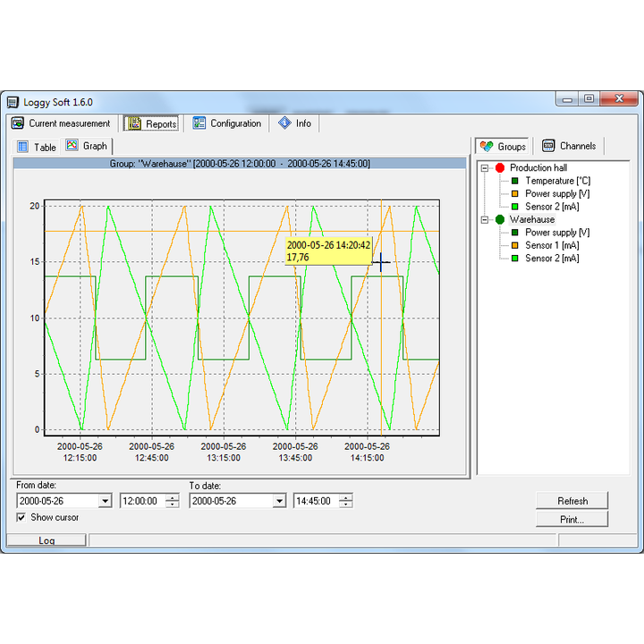Click the Configuration tab icon
The width and height of the screenshot is (644, 644).
click(199, 123)
